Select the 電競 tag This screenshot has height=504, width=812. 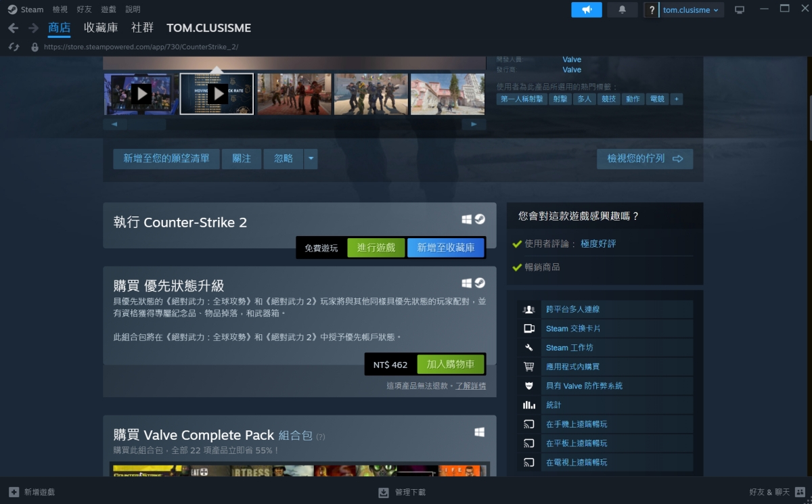pos(657,99)
